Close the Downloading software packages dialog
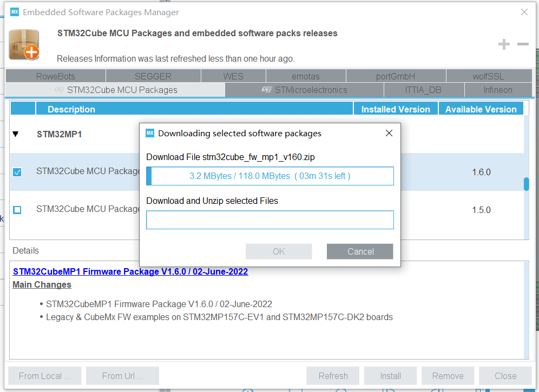This screenshot has height=392, width=539. 389,133
